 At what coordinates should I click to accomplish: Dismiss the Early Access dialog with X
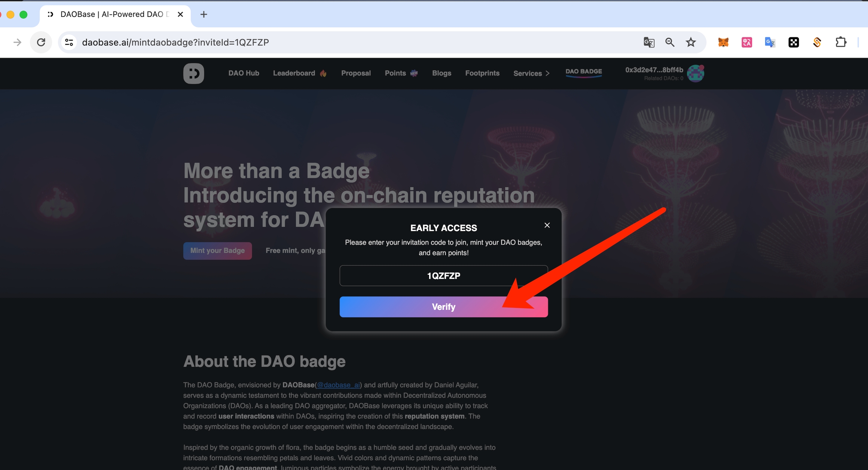pos(547,225)
